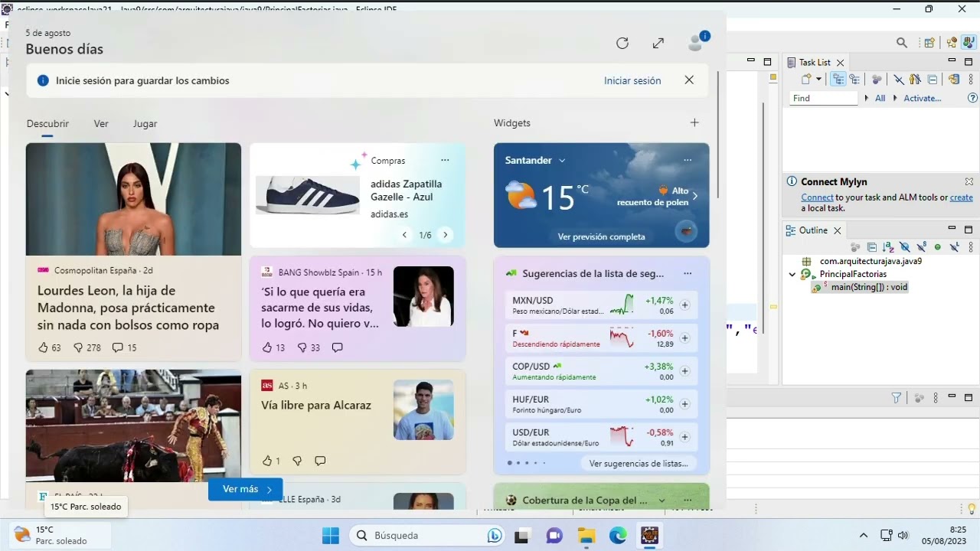The image size is (980, 551).
Task: Click the Iniciar sesión link
Action: 632,80
